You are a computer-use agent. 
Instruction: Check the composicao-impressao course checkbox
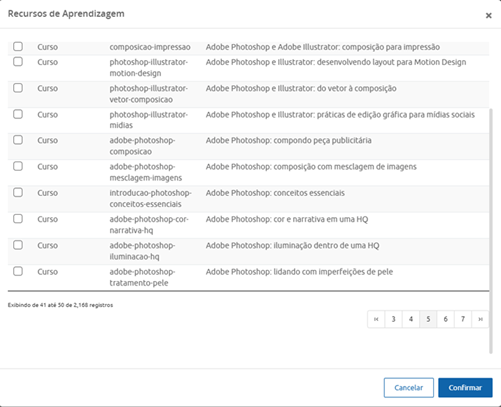pyautogui.click(x=18, y=46)
